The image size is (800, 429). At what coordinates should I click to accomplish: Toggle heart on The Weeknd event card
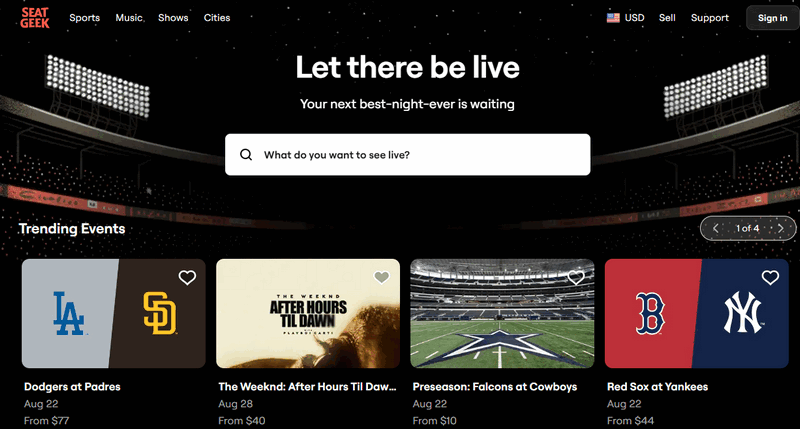(x=382, y=277)
